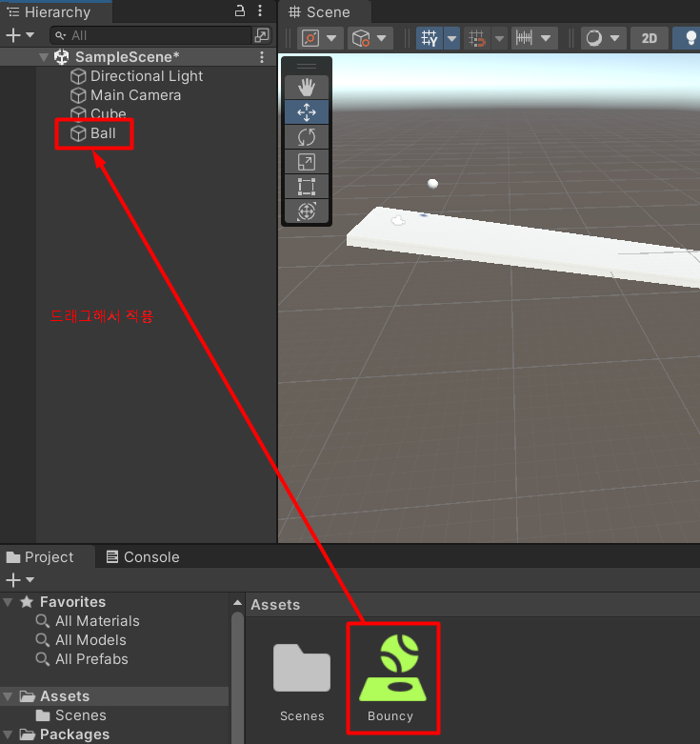Toggle grid visibility in Scene toolbar
Viewport: 700px width, 744px height.
[430, 38]
